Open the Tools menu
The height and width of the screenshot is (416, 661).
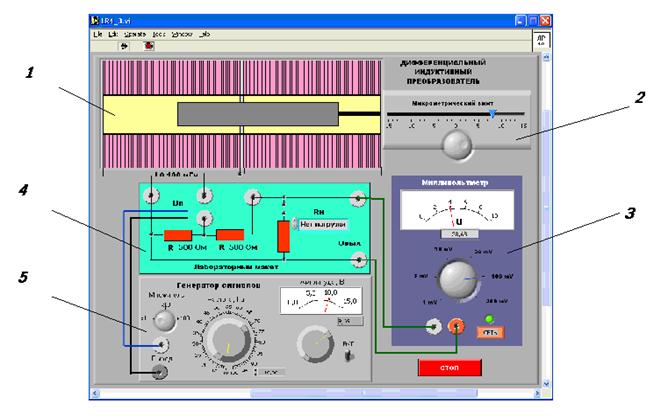tap(159, 34)
